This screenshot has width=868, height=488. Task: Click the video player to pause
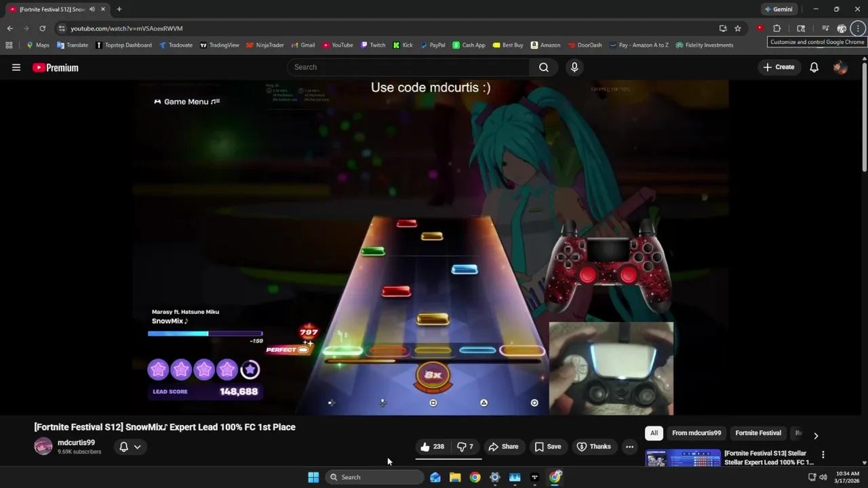(x=431, y=247)
